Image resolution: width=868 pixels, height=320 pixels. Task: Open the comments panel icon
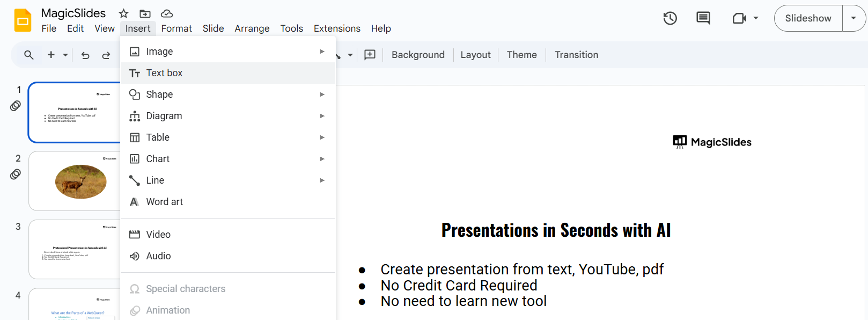point(703,18)
